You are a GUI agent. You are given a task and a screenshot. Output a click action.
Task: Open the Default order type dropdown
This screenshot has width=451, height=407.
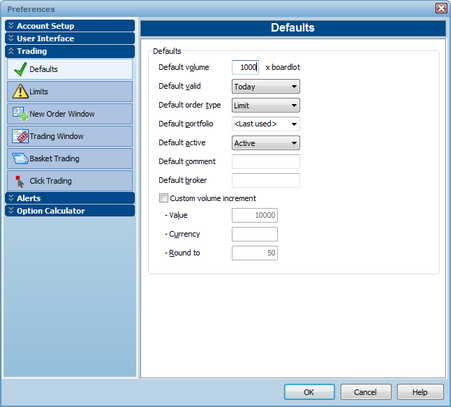pyautogui.click(x=266, y=105)
